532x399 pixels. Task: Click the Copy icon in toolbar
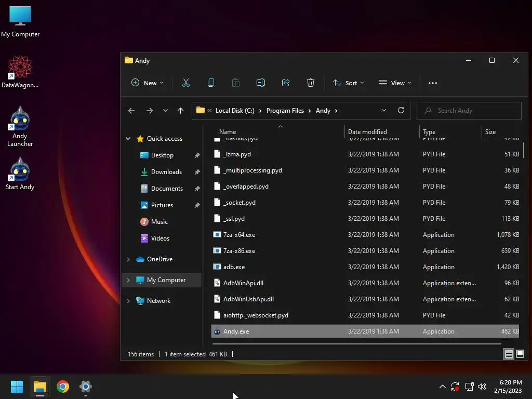pyautogui.click(x=211, y=83)
